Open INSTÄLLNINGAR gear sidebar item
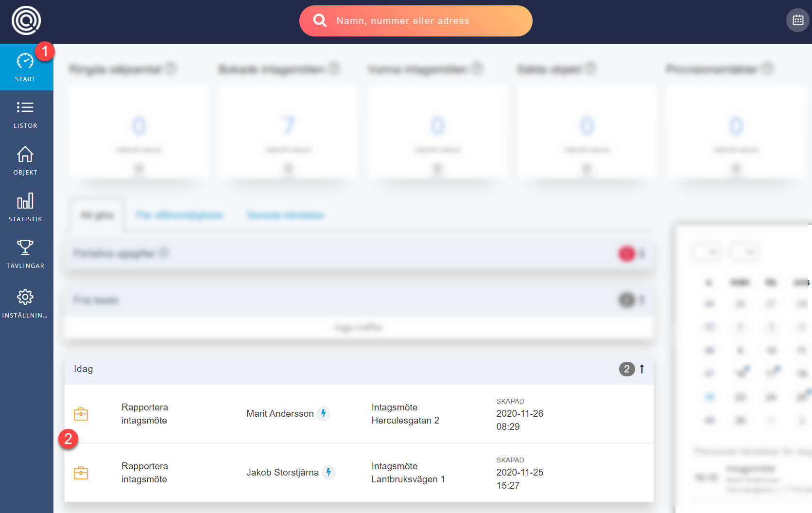812x513 pixels. [26, 303]
